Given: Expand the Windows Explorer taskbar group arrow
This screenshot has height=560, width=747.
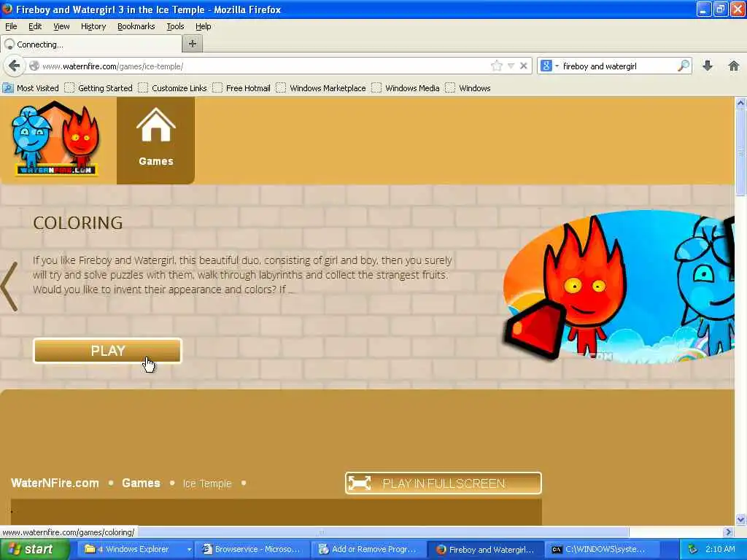Looking at the screenshot, I should coord(189,550).
